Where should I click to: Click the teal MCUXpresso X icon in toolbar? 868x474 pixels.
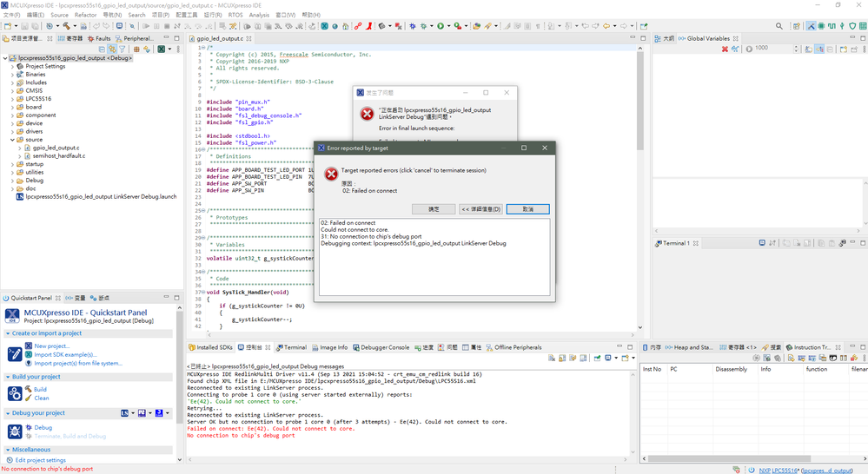[x=324, y=26]
